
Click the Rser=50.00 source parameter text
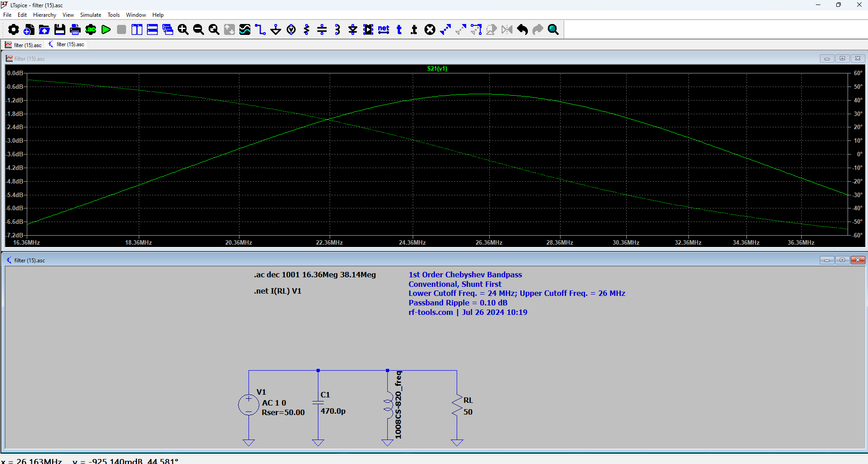coord(283,412)
